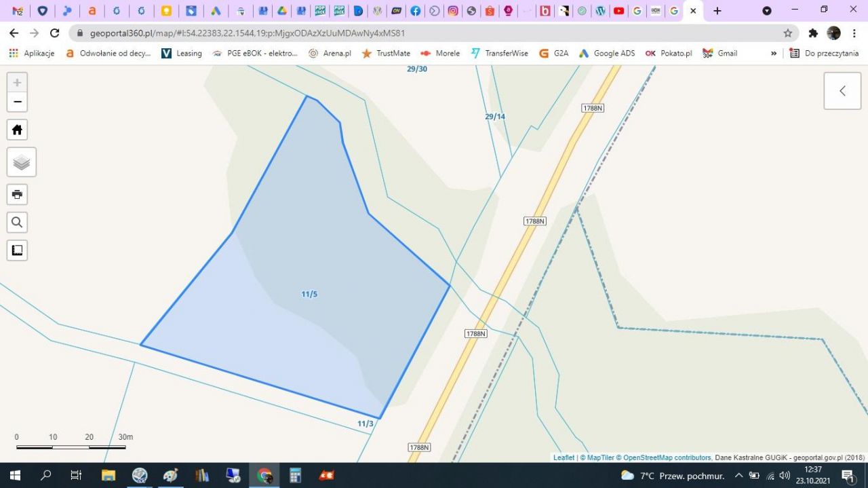Switch to the Google Drive tab

[281, 11]
